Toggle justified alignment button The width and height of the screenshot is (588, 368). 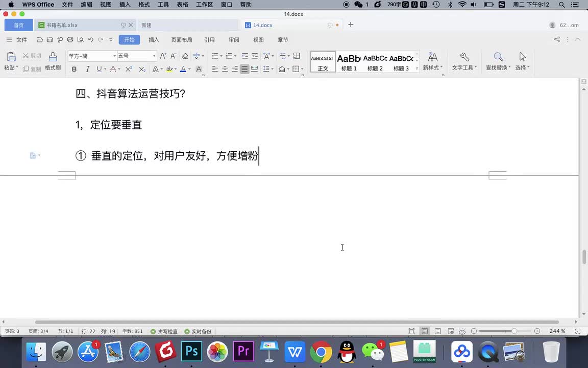(244, 69)
